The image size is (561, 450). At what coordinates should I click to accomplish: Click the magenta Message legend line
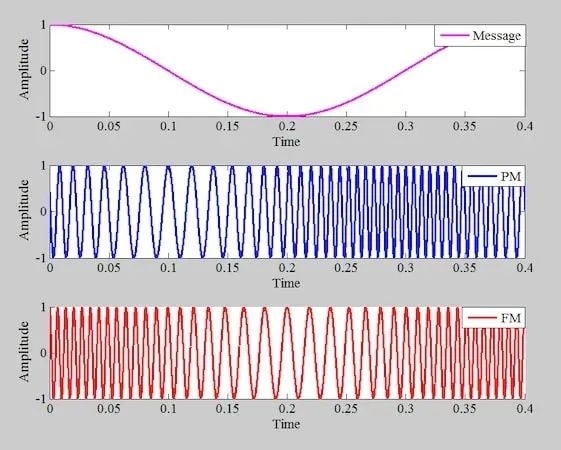pos(454,35)
